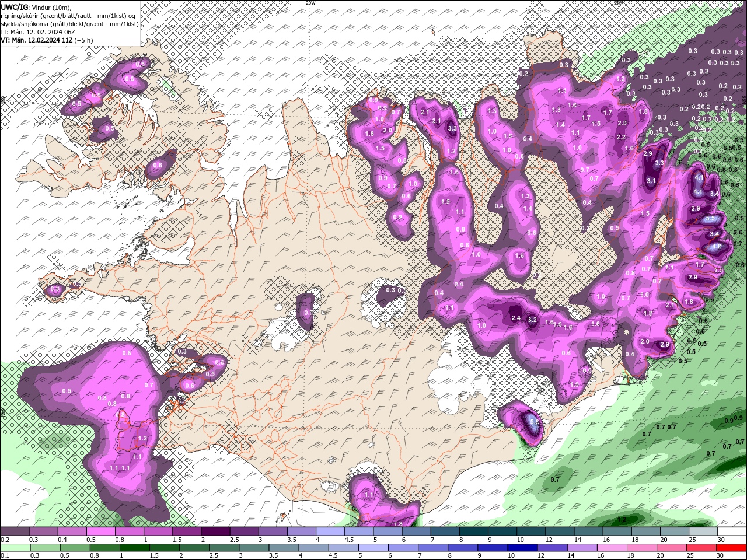
Task: Click the 'VT: Mán. 12.02.2024 11Z (+5 h)' line
Action: pos(47,40)
